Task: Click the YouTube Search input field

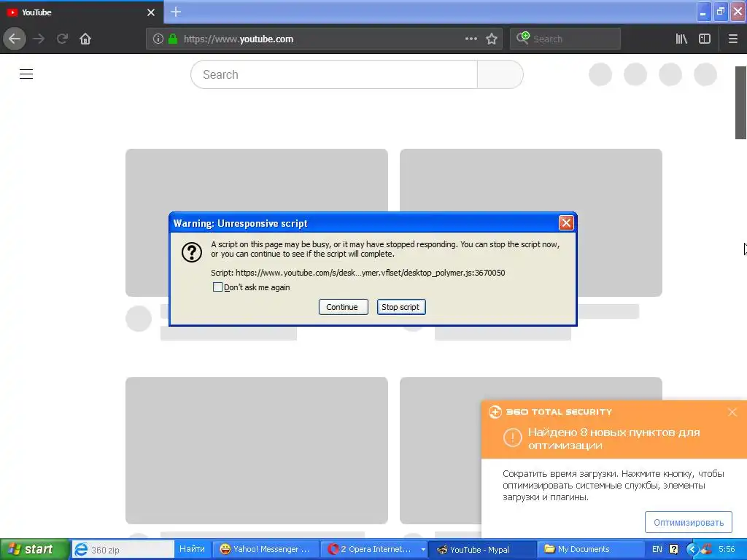Action: (334, 75)
